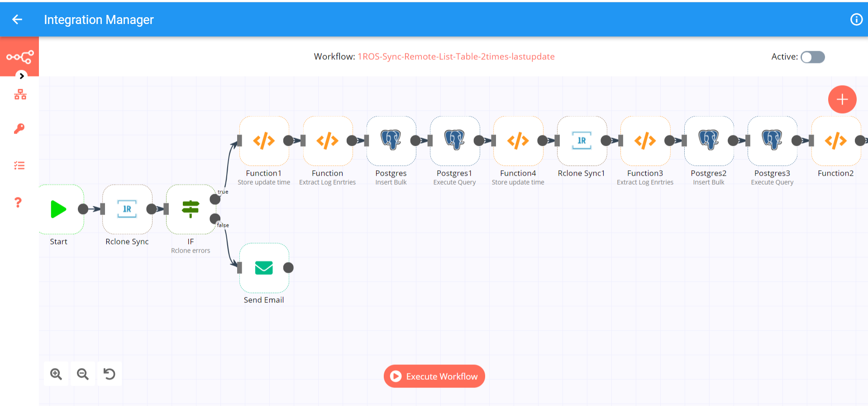This screenshot has width=868, height=406.
Task: Zoom in on the canvas
Action: [56, 374]
